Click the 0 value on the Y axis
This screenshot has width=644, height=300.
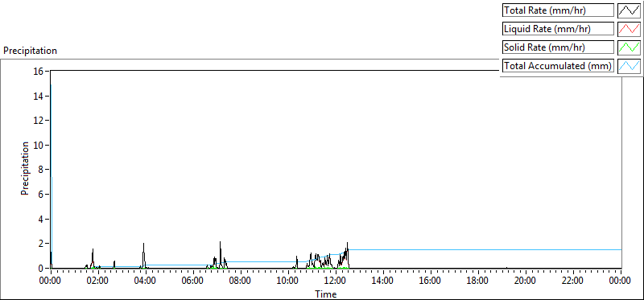[42, 268]
